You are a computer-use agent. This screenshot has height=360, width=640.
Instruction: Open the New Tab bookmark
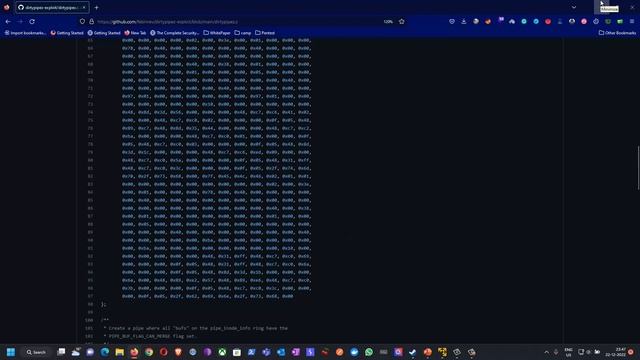click(135, 33)
